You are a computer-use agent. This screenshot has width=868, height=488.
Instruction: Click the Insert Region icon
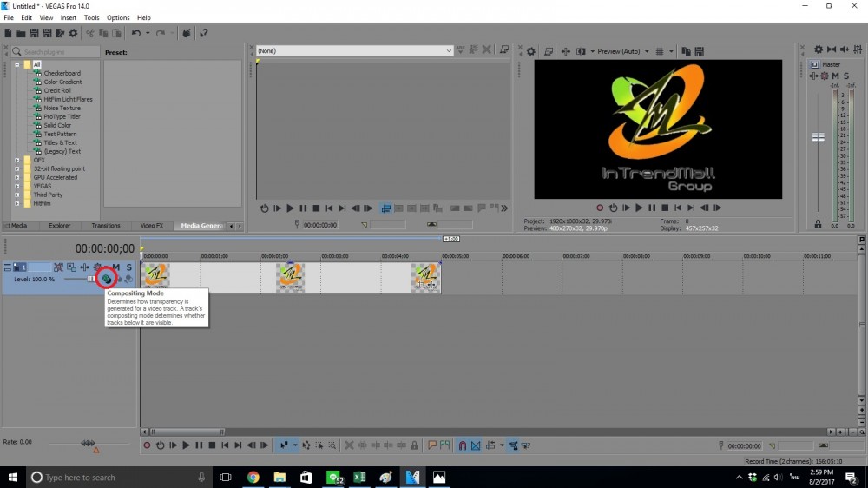click(444, 445)
